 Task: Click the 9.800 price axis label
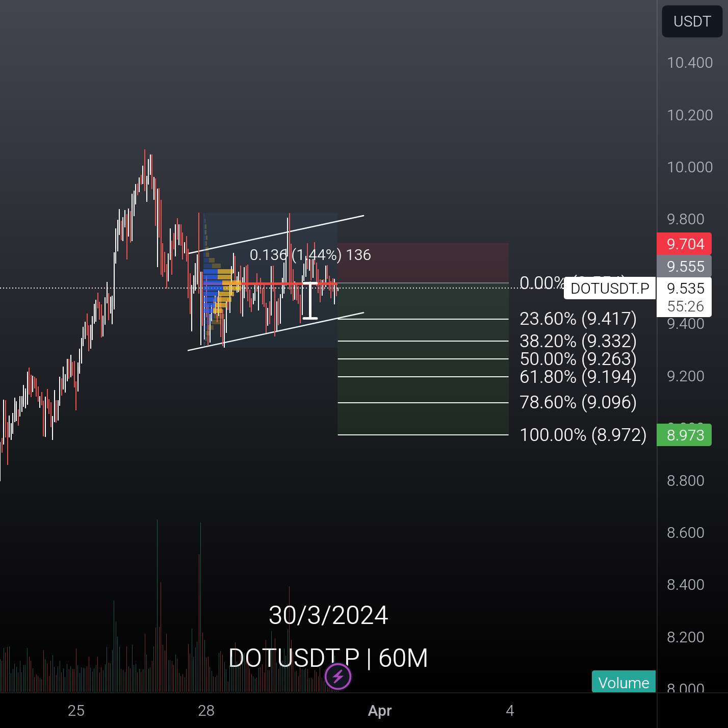[x=686, y=219]
